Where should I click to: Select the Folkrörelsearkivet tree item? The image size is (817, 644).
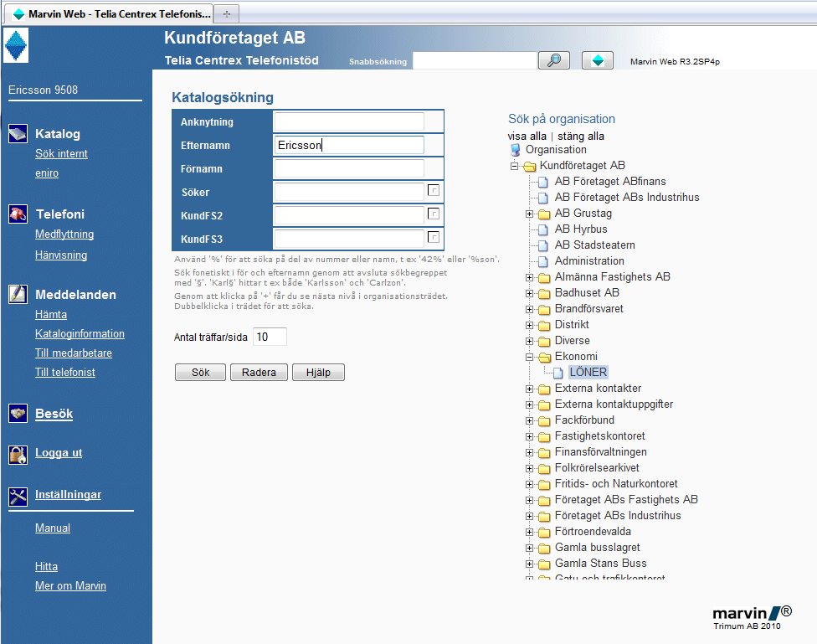[x=597, y=468]
